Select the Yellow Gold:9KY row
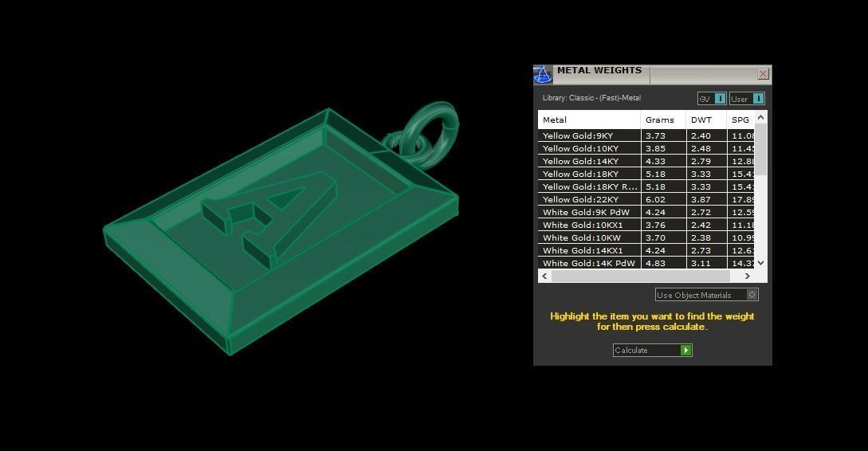 click(646, 135)
